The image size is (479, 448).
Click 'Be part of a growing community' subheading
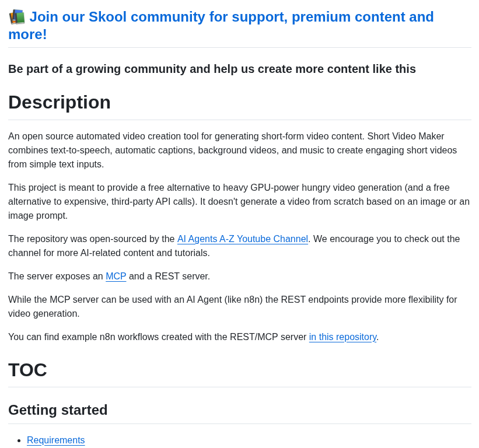(x=212, y=69)
